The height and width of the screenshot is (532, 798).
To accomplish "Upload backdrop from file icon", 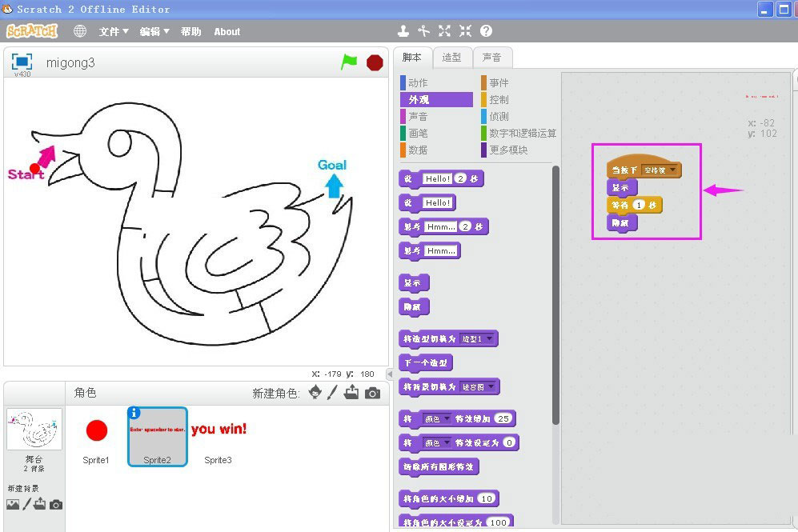I will click(40, 504).
